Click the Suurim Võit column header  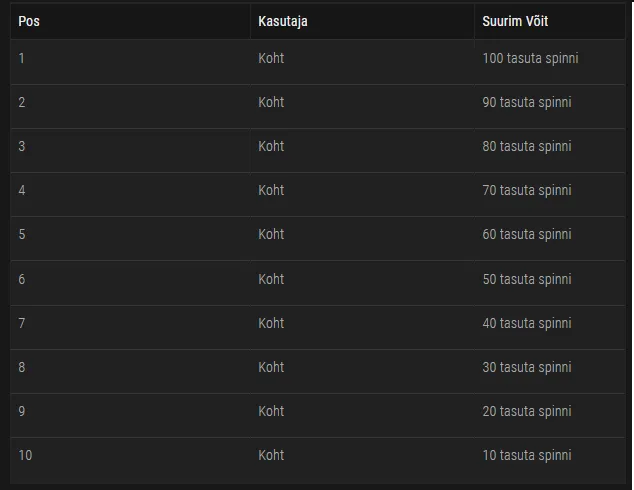point(515,21)
